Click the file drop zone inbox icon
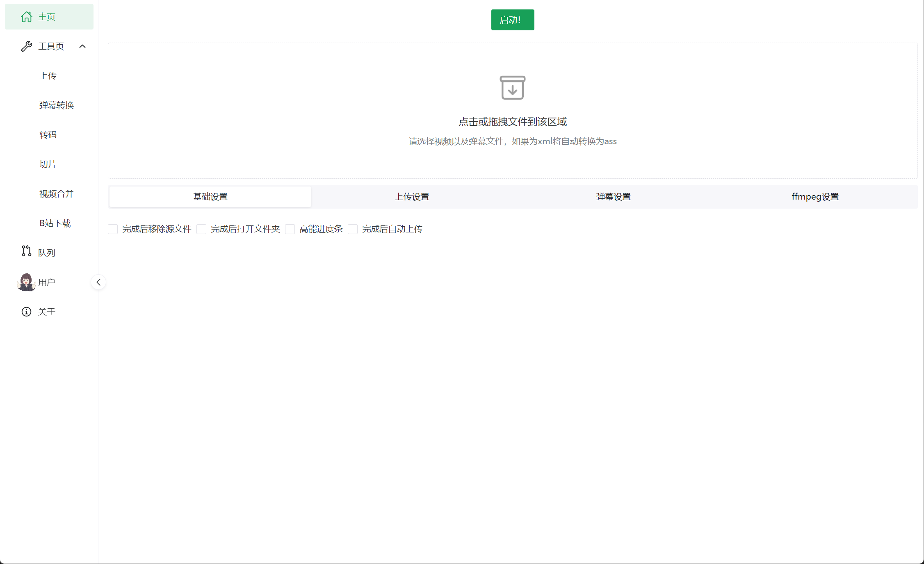The image size is (924, 564). [x=511, y=88]
